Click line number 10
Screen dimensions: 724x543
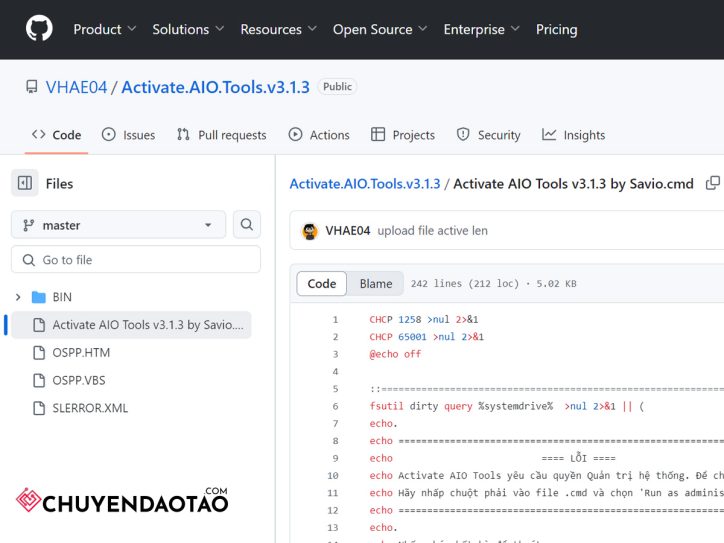click(333, 476)
